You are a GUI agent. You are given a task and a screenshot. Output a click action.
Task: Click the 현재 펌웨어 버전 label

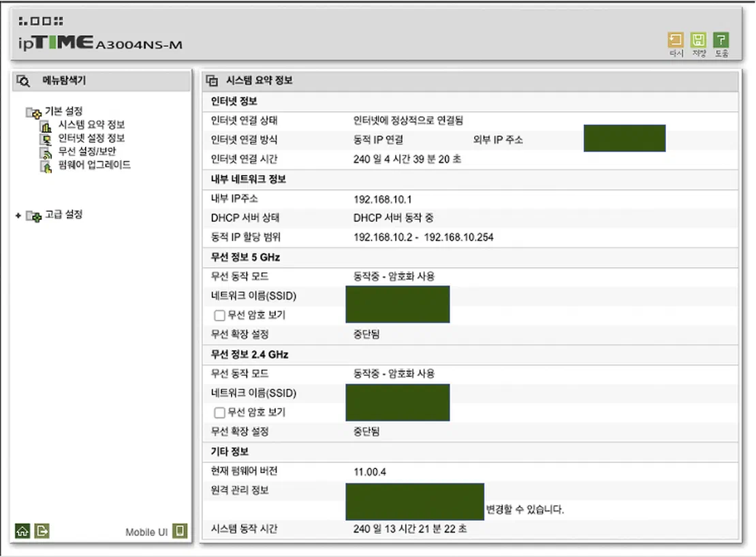pyautogui.click(x=244, y=471)
